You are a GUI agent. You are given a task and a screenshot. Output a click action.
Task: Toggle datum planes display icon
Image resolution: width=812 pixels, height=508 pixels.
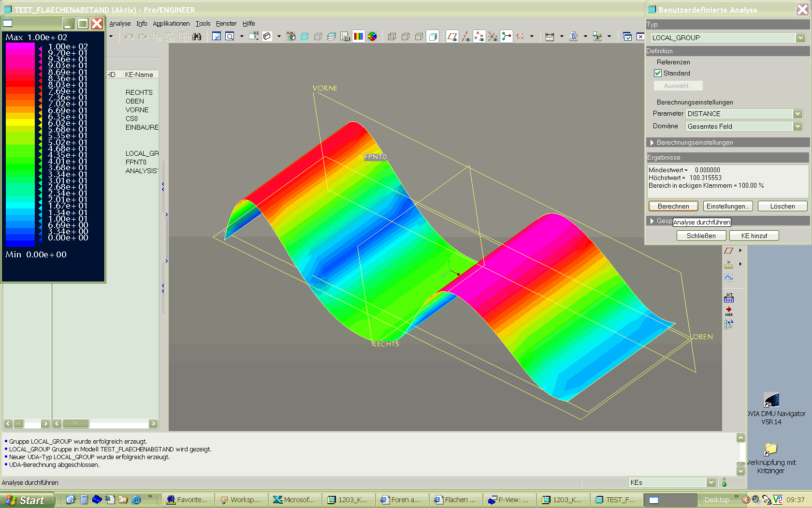point(452,36)
